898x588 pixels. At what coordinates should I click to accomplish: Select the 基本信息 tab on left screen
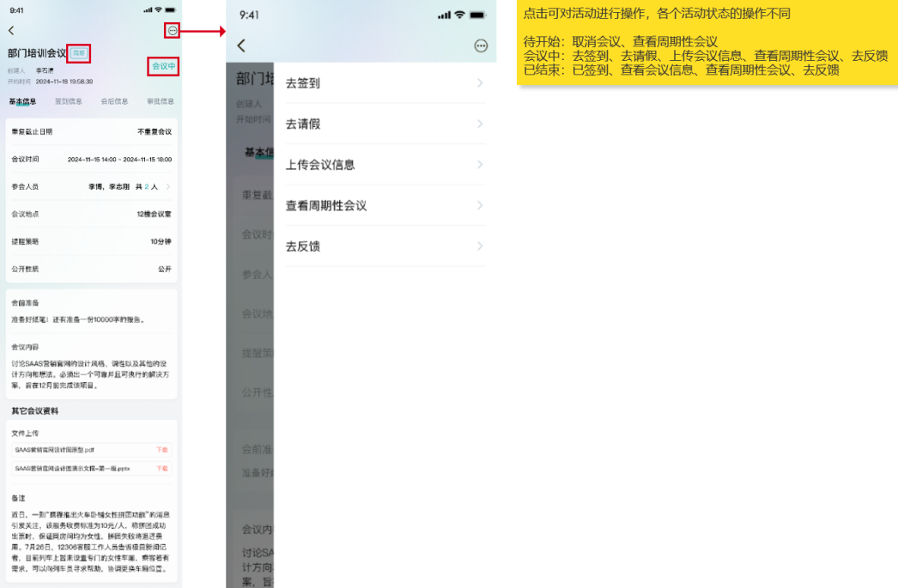(x=22, y=101)
